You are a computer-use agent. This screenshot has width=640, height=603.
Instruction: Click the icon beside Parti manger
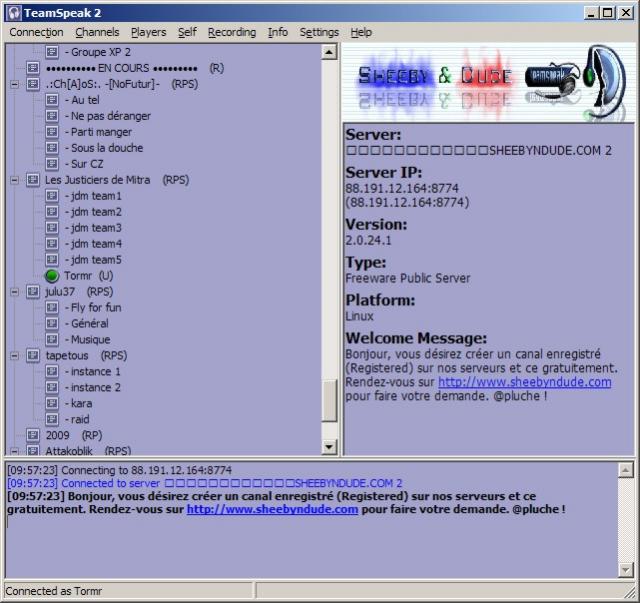point(52,132)
